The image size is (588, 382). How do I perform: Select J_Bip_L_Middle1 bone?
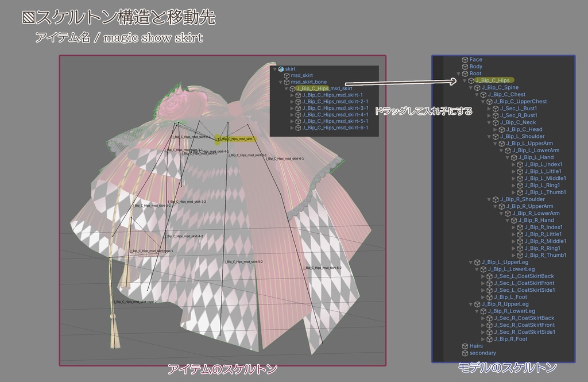pos(546,179)
